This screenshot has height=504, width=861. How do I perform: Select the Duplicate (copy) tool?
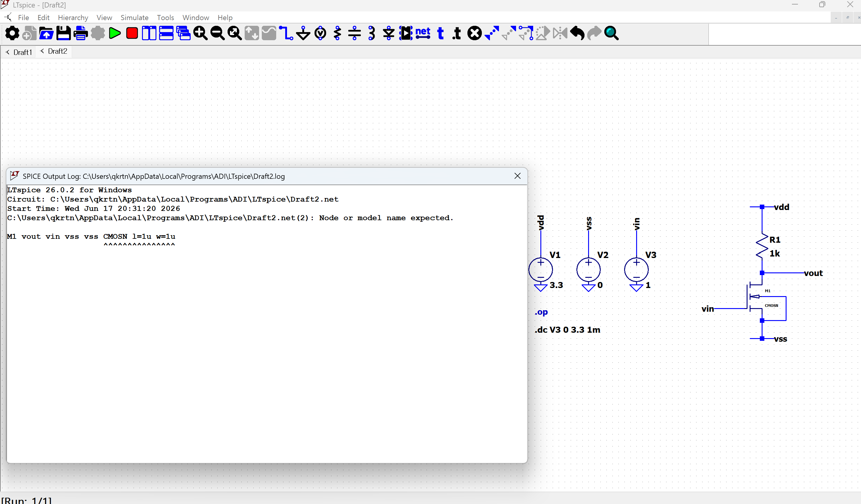tap(492, 33)
